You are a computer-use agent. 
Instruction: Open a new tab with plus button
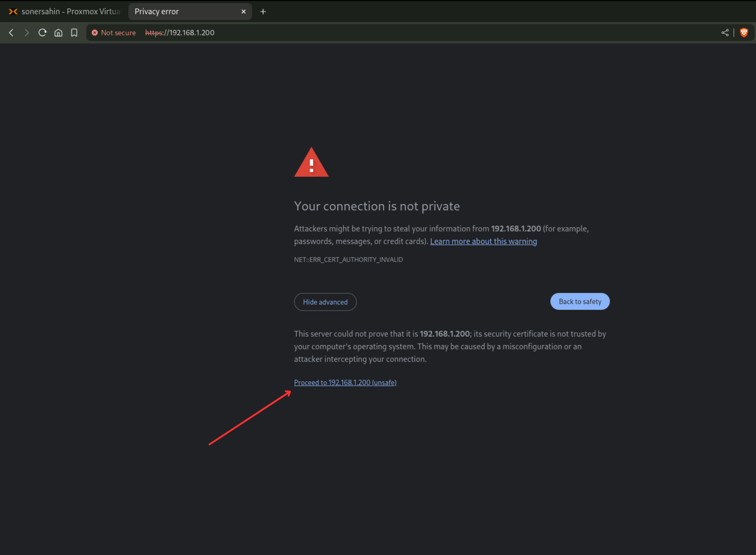pos(263,11)
